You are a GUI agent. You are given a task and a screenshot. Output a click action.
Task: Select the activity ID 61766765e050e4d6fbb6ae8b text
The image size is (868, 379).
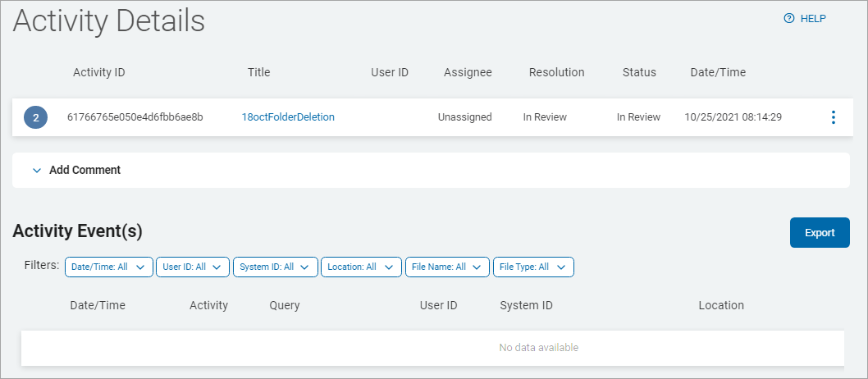coord(135,117)
